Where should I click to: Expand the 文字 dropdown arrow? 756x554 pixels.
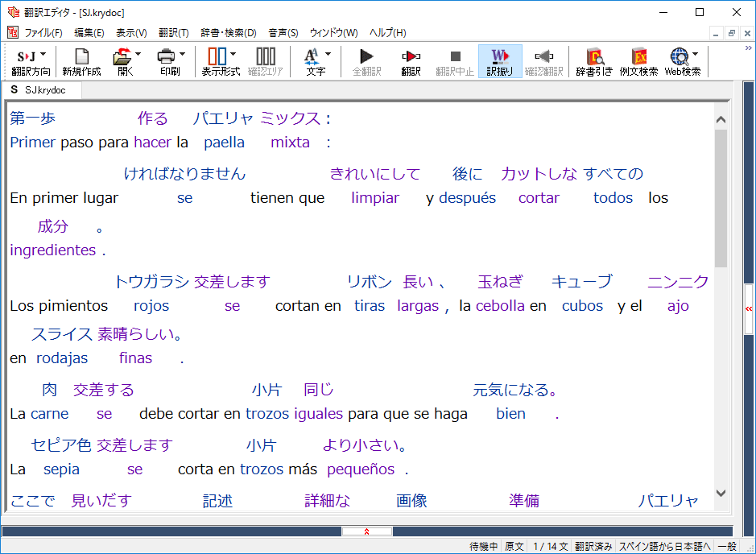pyautogui.click(x=328, y=54)
